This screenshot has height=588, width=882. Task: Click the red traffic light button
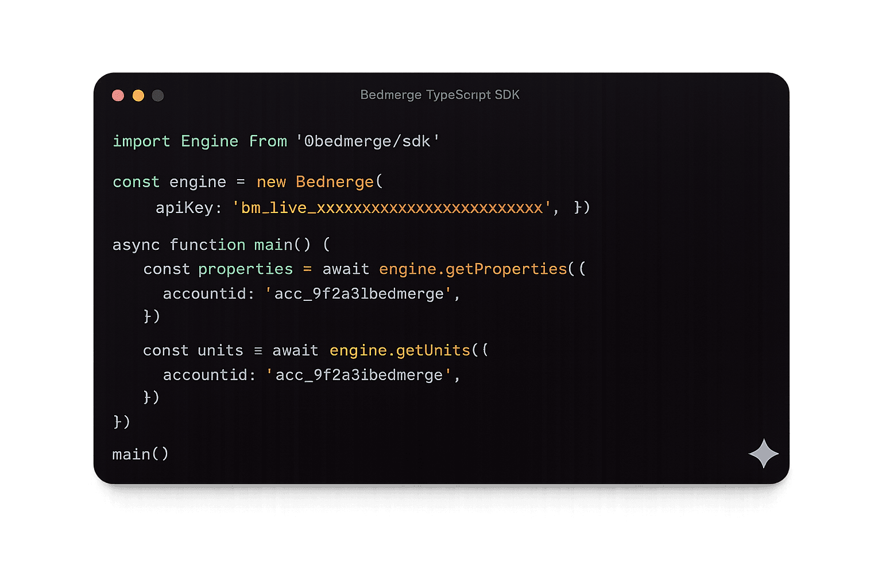click(x=118, y=95)
